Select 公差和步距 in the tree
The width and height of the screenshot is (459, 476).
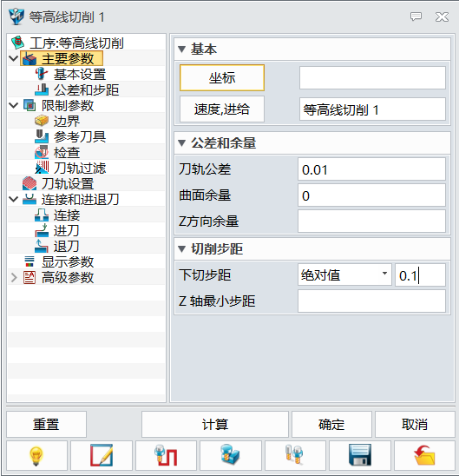(87, 90)
